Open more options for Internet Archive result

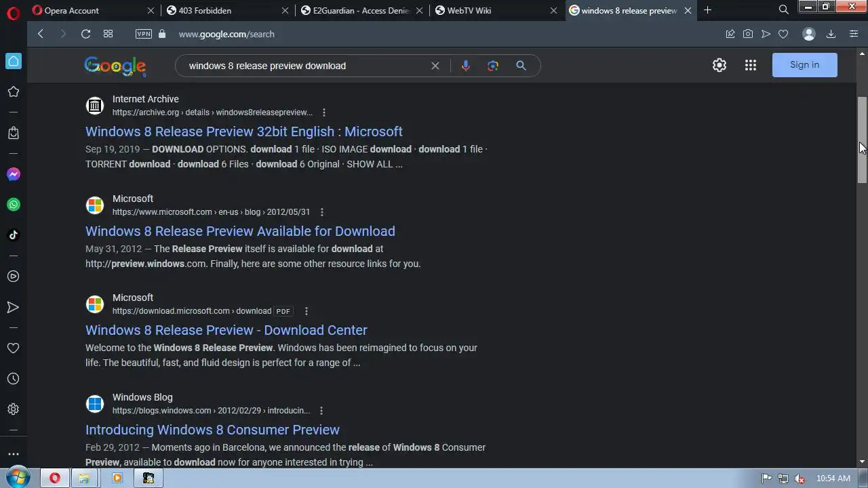pyautogui.click(x=323, y=113)
